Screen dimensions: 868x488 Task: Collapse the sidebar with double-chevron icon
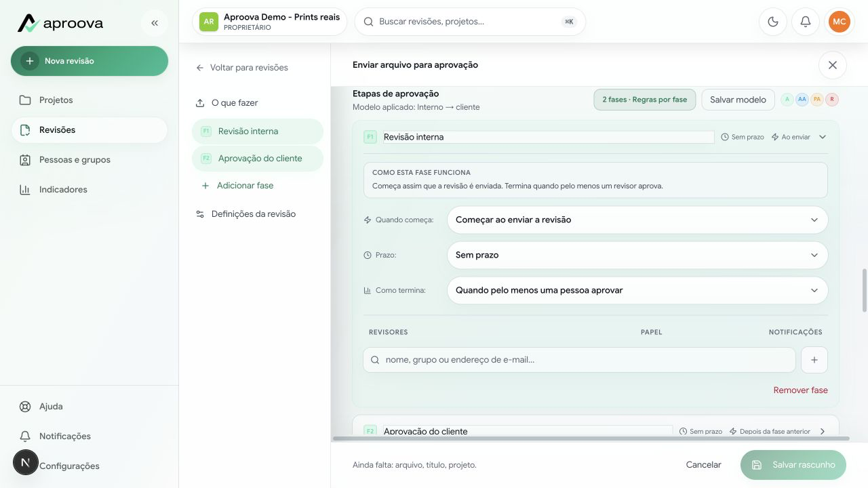[155, 23]
